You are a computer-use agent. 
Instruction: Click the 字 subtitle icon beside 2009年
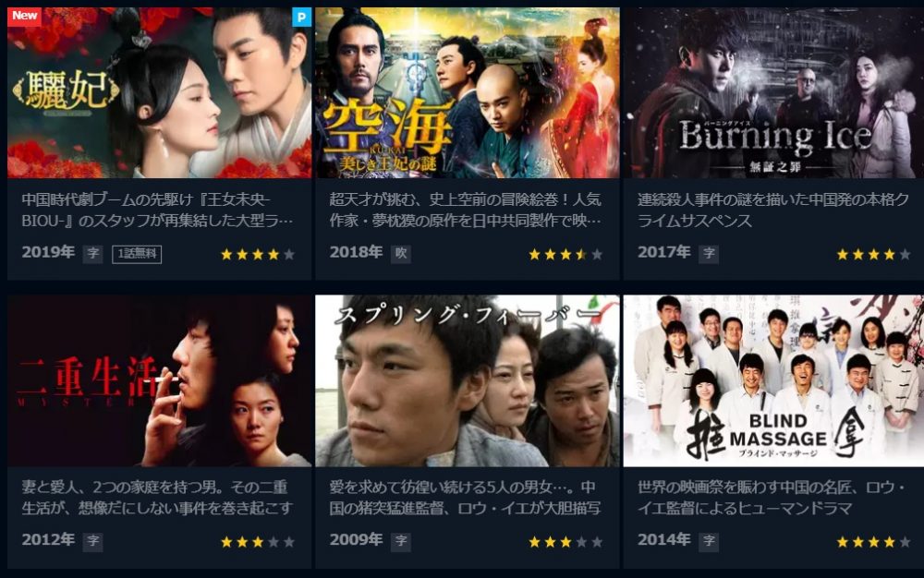401,541
